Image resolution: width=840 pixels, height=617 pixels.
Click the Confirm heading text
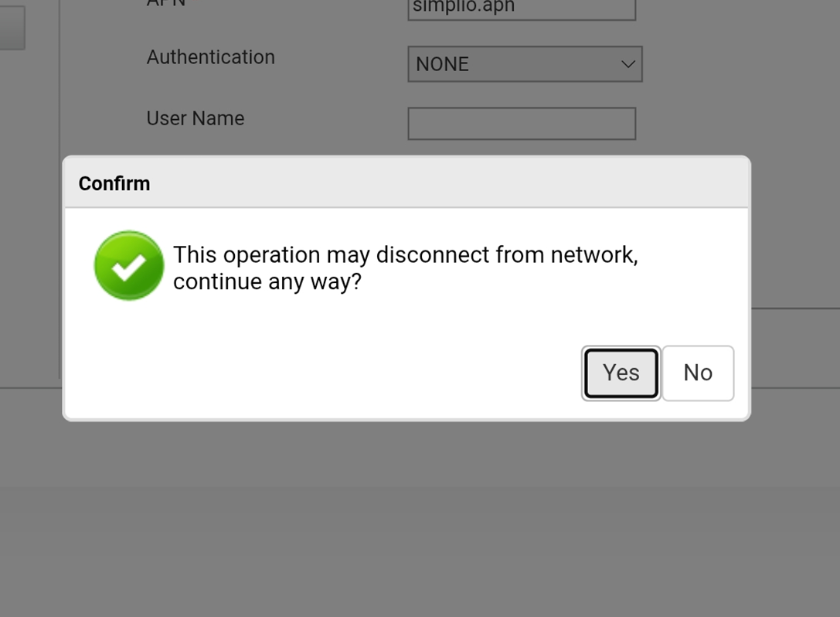(114, 183)
